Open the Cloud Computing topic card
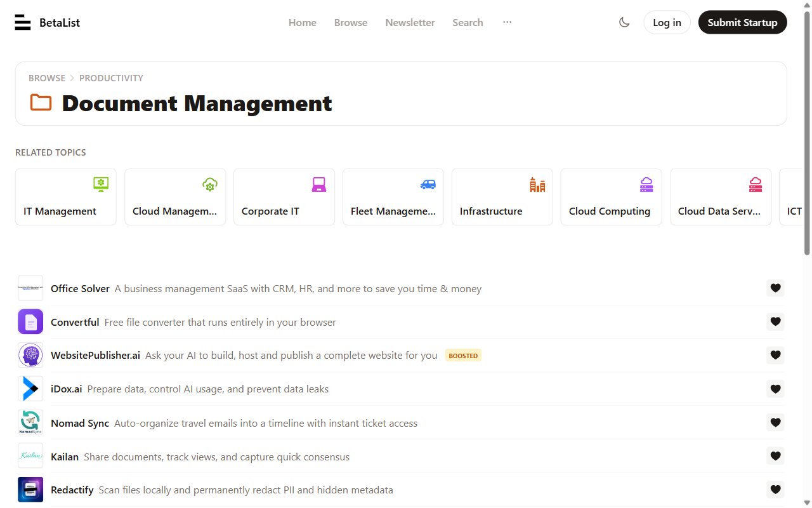This screenshot has width=812, height=508. [612, 197]
